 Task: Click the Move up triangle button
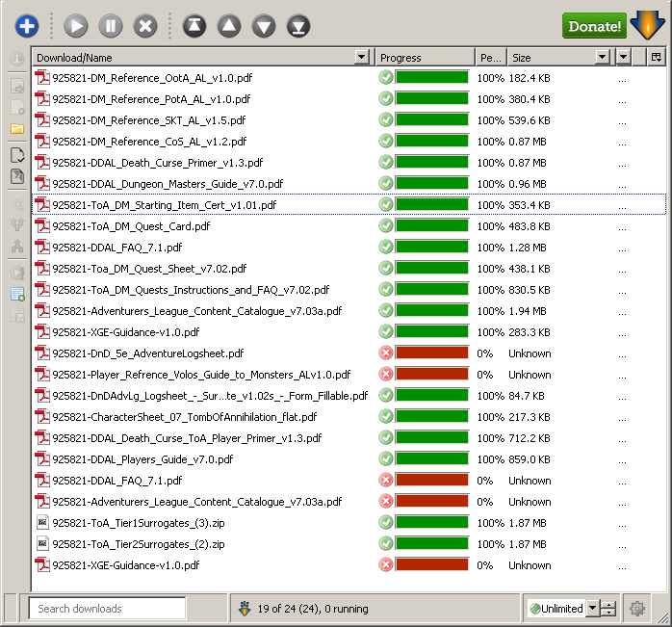(229, 26)
